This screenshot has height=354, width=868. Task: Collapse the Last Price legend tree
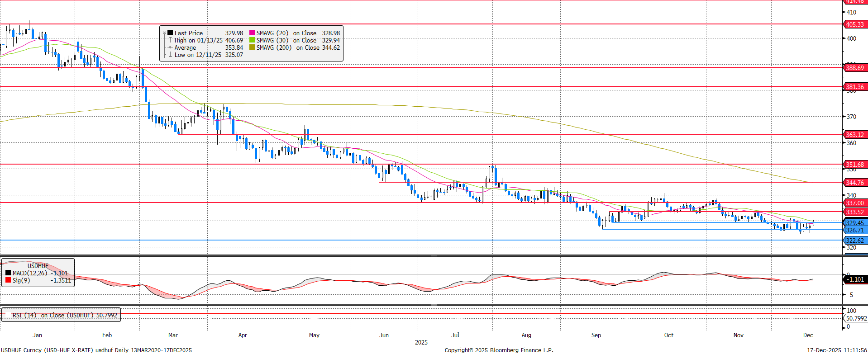tap(164, 33)
